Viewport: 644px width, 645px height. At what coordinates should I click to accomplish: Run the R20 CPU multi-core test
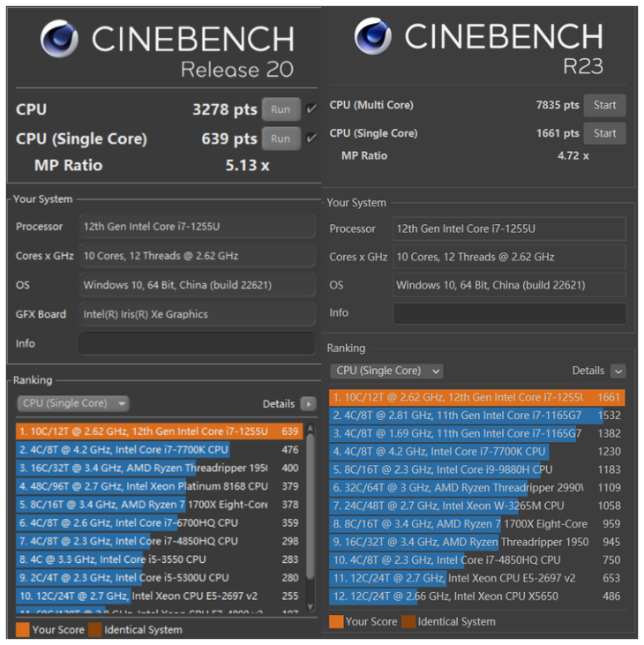pos(281,109)
